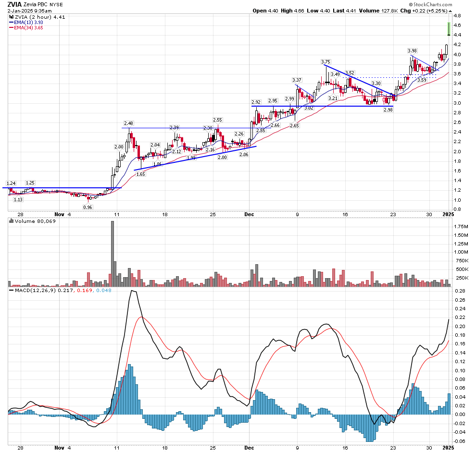Click the Nov label below the MACD panel
The width and height of the screenshot is (476, 452).
tap(59, 447)
